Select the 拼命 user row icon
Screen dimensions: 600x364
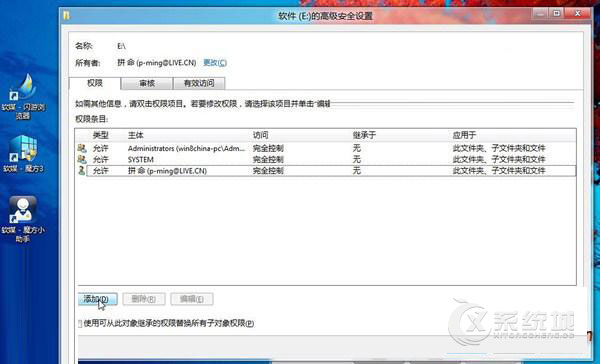tap(82, 171)
